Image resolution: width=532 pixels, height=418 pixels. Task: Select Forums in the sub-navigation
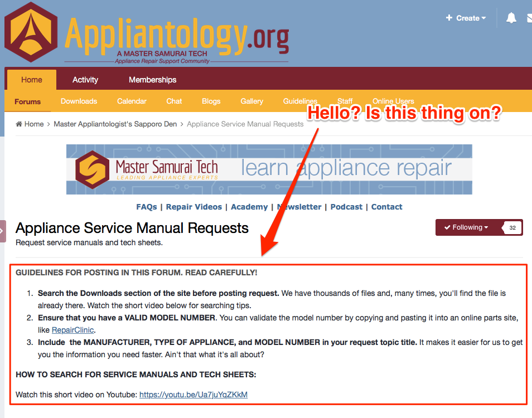click(x=27, y=101)
